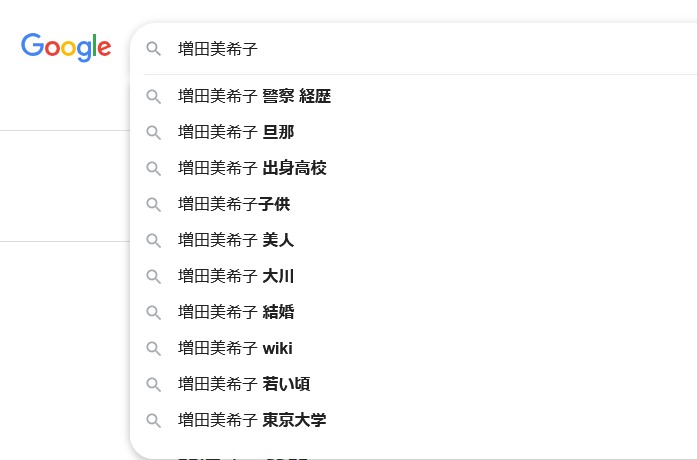
Task: Click magnifier icon beside 出身高校 suggestion
Action: point(153,168)
